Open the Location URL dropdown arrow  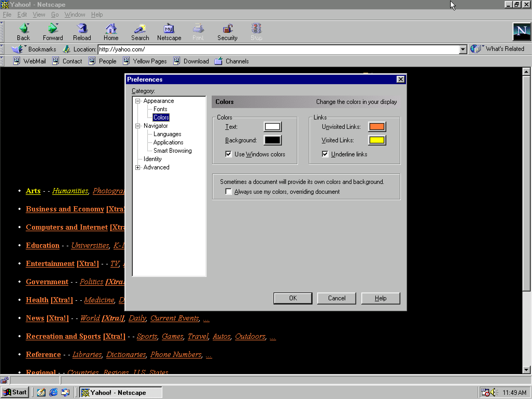(x=463, y=49)
